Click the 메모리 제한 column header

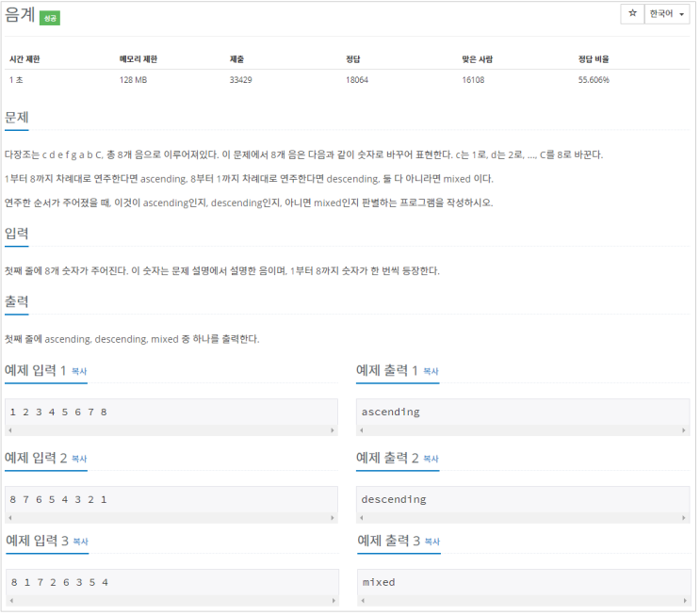tap(138, 59)
